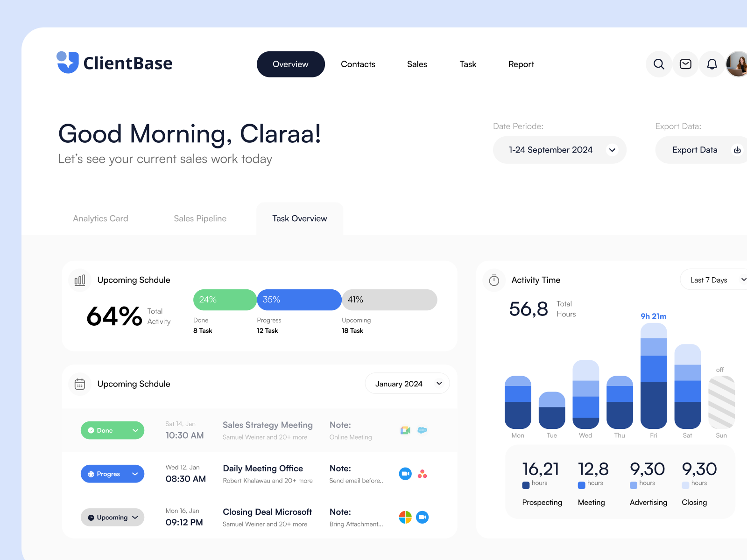Open the January 2024 month selector
This screenshot has height=560, width=747.
(x=407, y=383)
